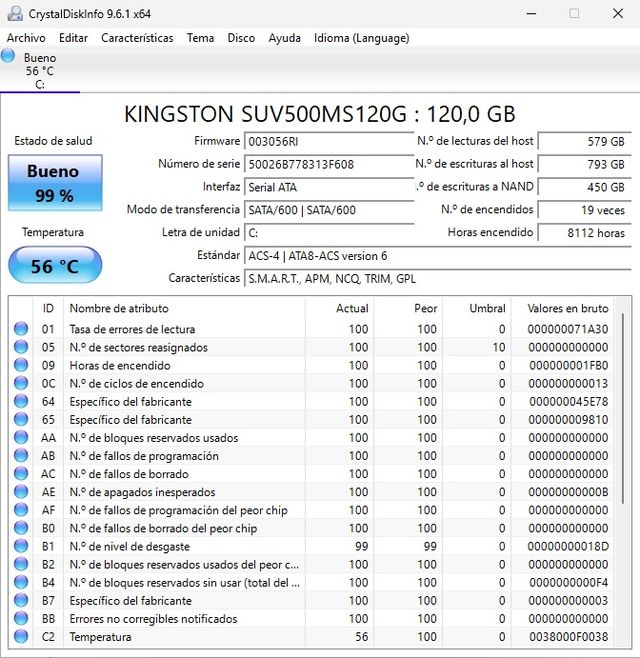Click the Firmware field 003056RI
This screenshot has height=658, width=640.
(x=329, y=141)
